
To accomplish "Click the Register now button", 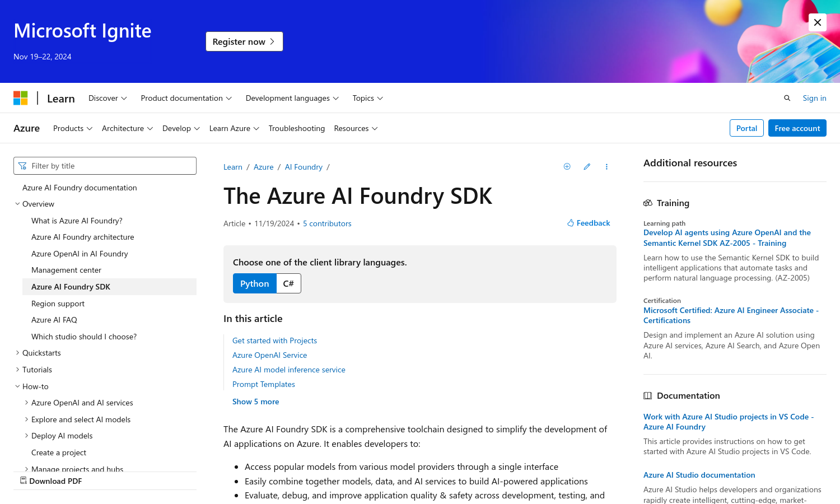I will [x=244, y=41].
